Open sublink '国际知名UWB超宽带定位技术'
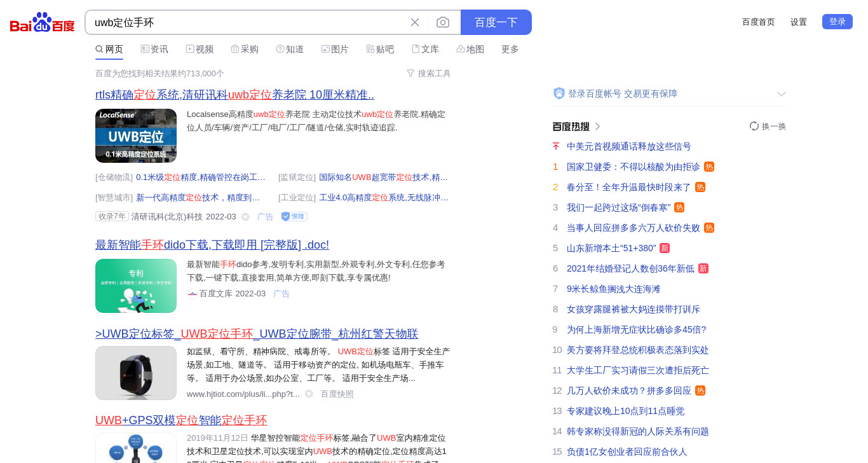Screen dimensions: 868x463 pos(384,177)
